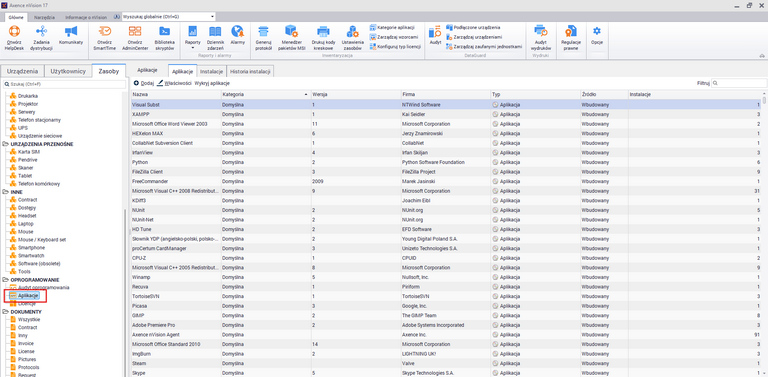Open the Historia instalacji tab
The width and height of the screenshot is (768, 377).
tap(250, 71)
